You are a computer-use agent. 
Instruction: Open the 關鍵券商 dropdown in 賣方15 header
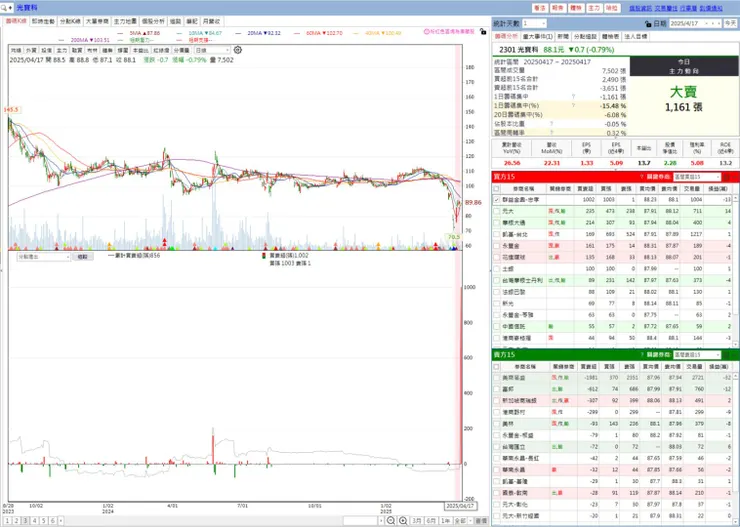click(x=697, y=354)
